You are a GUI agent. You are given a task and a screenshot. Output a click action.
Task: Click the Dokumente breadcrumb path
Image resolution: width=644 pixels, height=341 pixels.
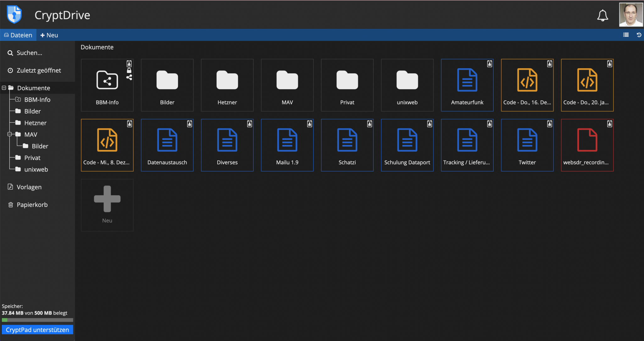[97, 47]
